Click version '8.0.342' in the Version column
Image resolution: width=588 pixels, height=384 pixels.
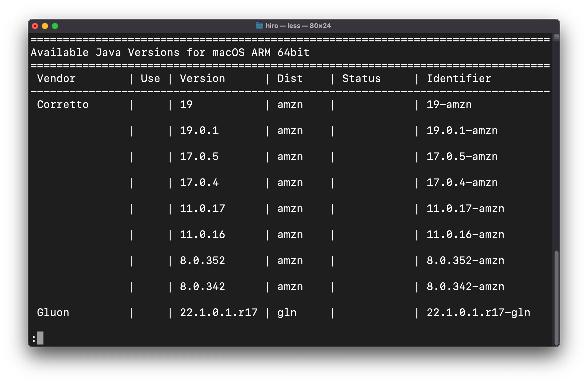pos(203,286)
